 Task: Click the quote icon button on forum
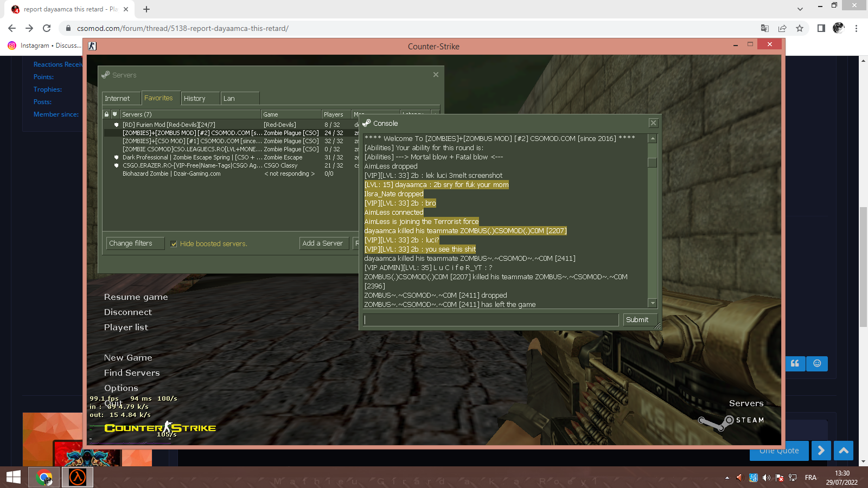coord(795,363)
